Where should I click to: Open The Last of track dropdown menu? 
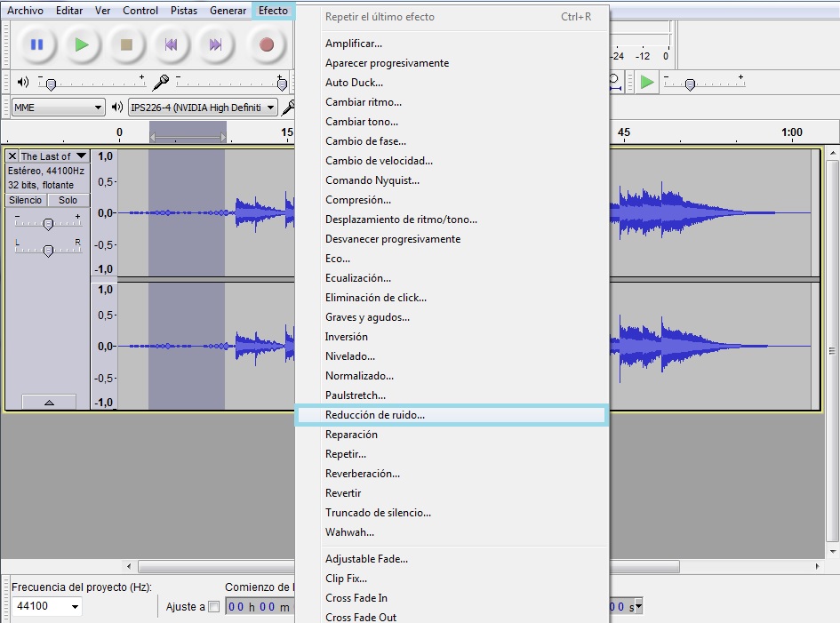(53, 156)
